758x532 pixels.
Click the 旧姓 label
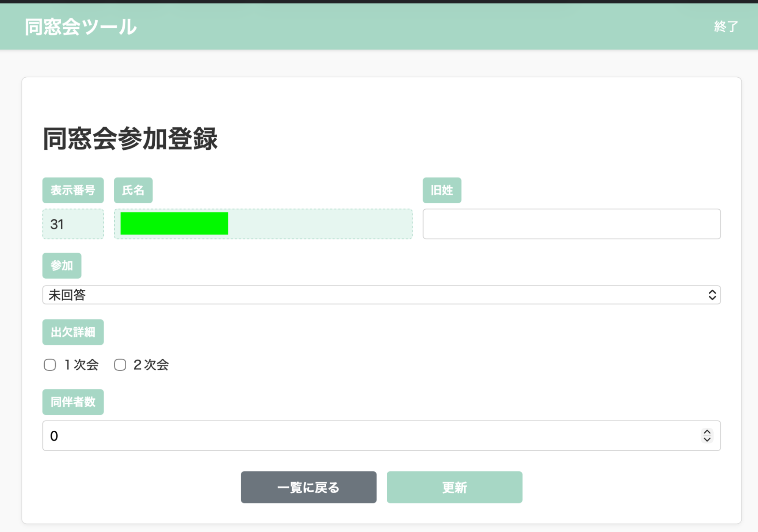[x=442, y=190]
